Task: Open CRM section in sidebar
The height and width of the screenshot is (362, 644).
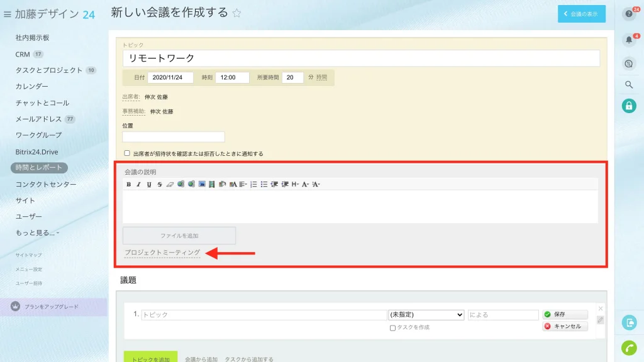Action: coord(23,54)
